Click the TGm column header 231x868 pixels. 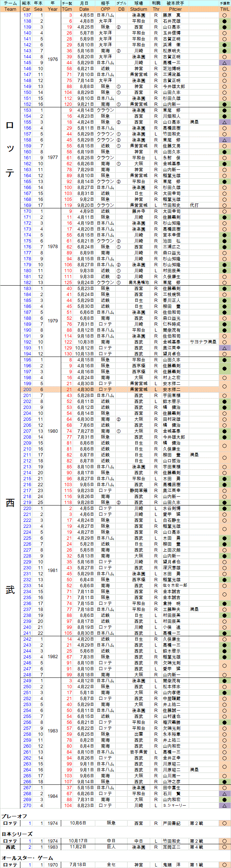pos(67,9)
